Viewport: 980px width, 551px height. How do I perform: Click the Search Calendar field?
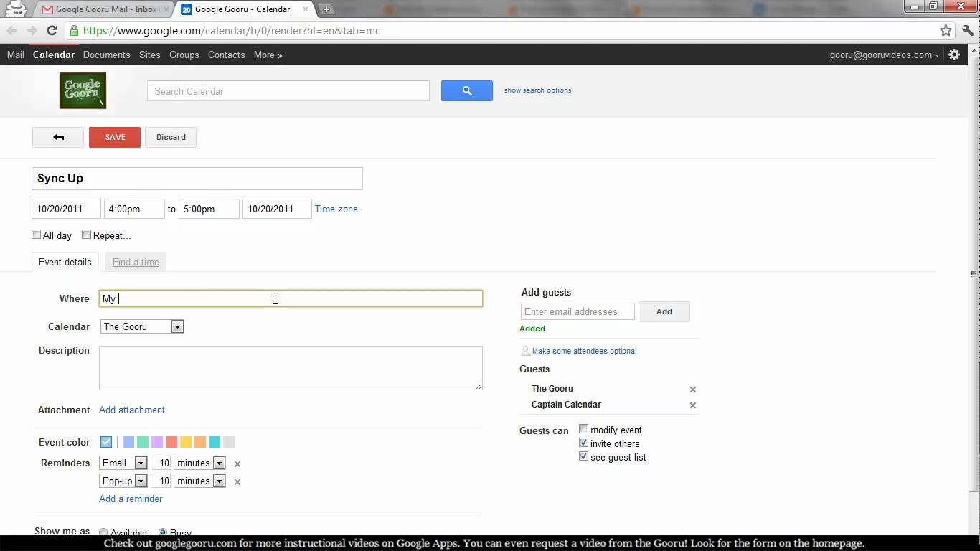tap(288, 91)
